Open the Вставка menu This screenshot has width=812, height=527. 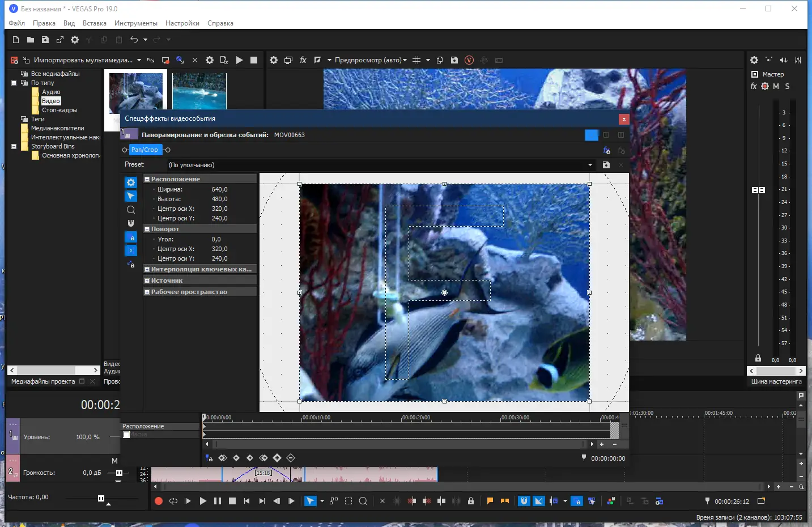click(94, 23)
